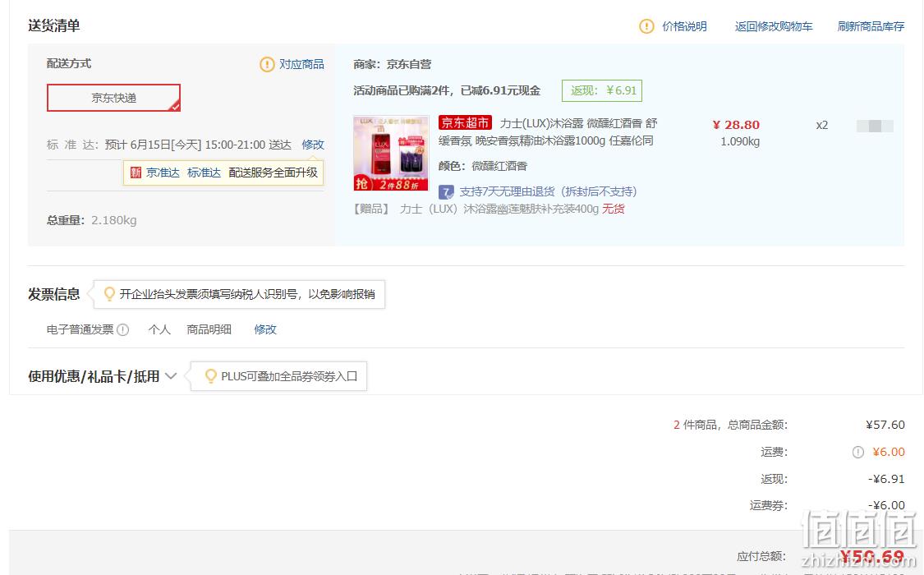The height and width of the screenshot is (575, 924).
Task: Click the product price ¥ 28.80
Action: tap(736, 125)
